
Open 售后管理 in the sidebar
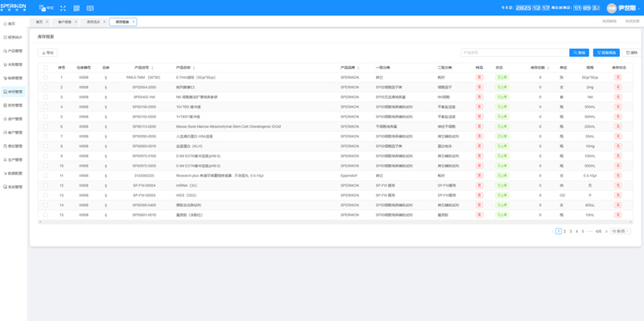(x=13, y=146)
